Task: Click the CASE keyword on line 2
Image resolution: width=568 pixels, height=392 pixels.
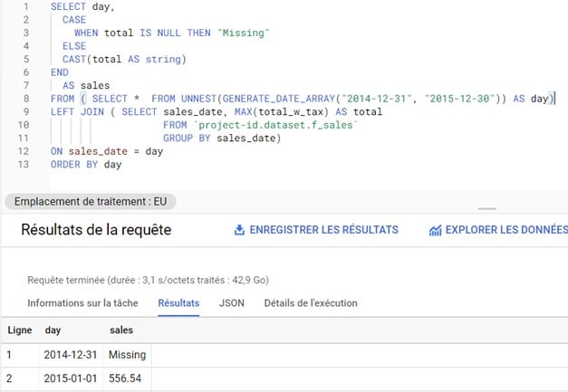Action: pos(74,20)
